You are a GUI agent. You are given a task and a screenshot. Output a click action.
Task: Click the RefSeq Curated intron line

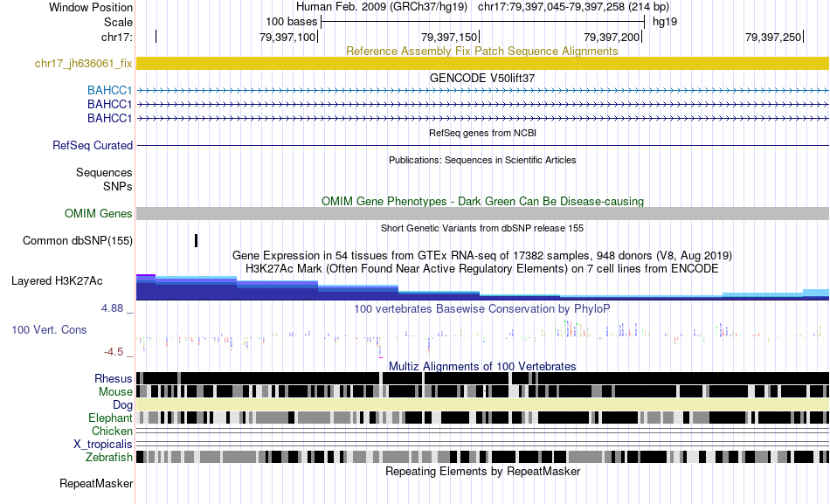(x=482, y=145)
